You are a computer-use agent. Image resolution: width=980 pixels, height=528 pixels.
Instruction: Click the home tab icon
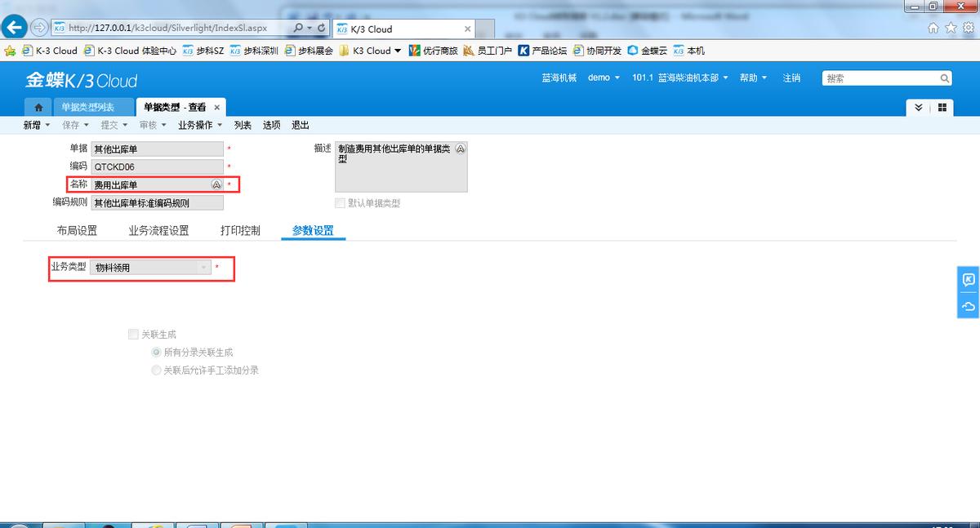tap(38, 106)
